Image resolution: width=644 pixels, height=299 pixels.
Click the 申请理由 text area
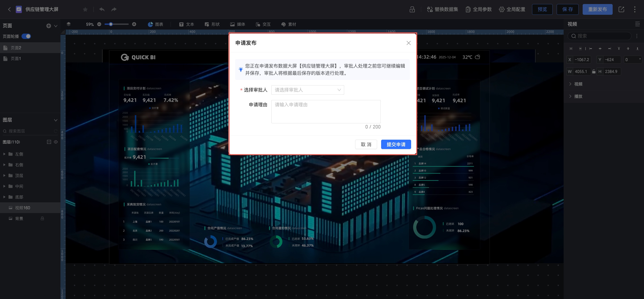[326, 112]
